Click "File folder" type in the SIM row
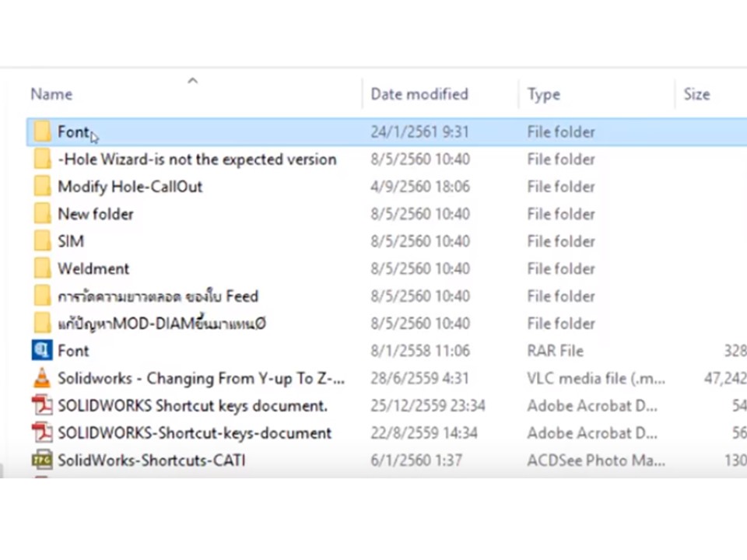 point(561,241)
